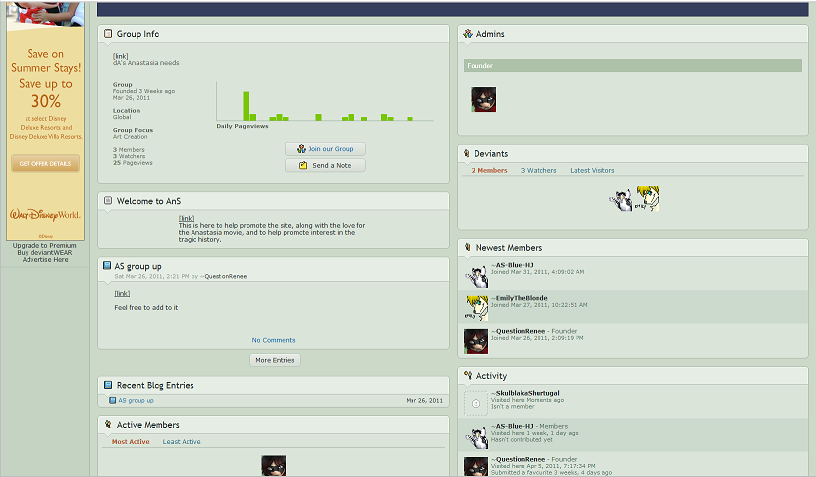The height and width of the screenshot is (477, 816).
Task: Click the Welcome to AnS panel icon
Action: [x=108, y=200]
